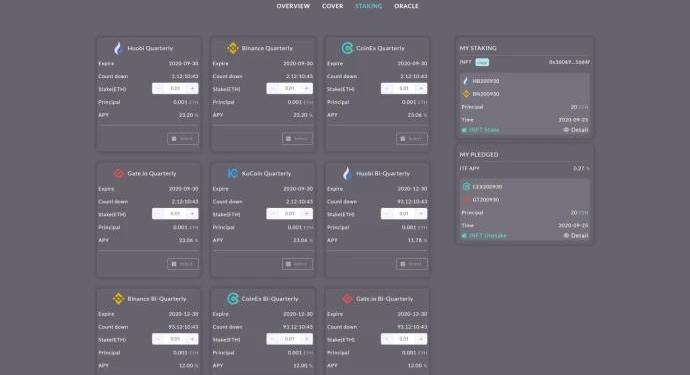
Task: Switch to the OVERVIEW tab
Action: pos(293,6)
